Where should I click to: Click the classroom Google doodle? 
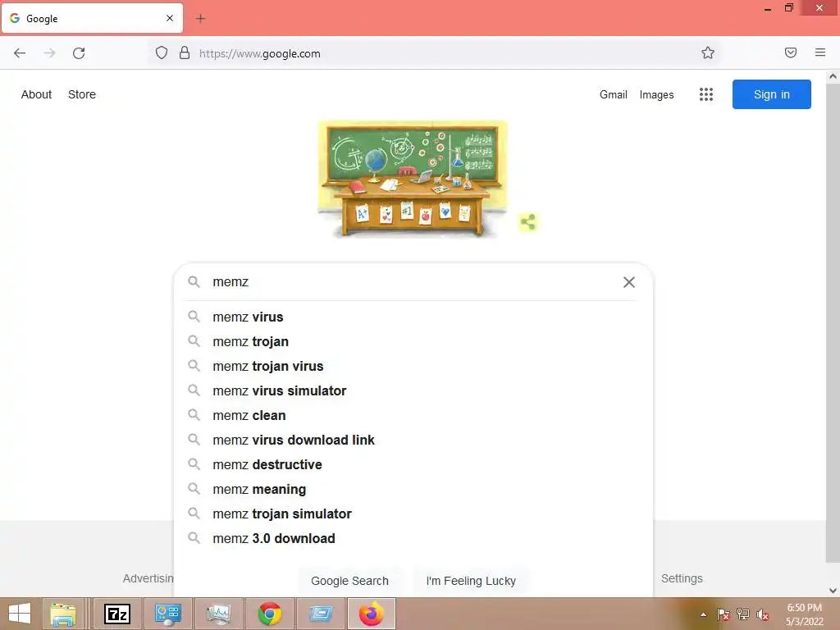tap(413, 180)
